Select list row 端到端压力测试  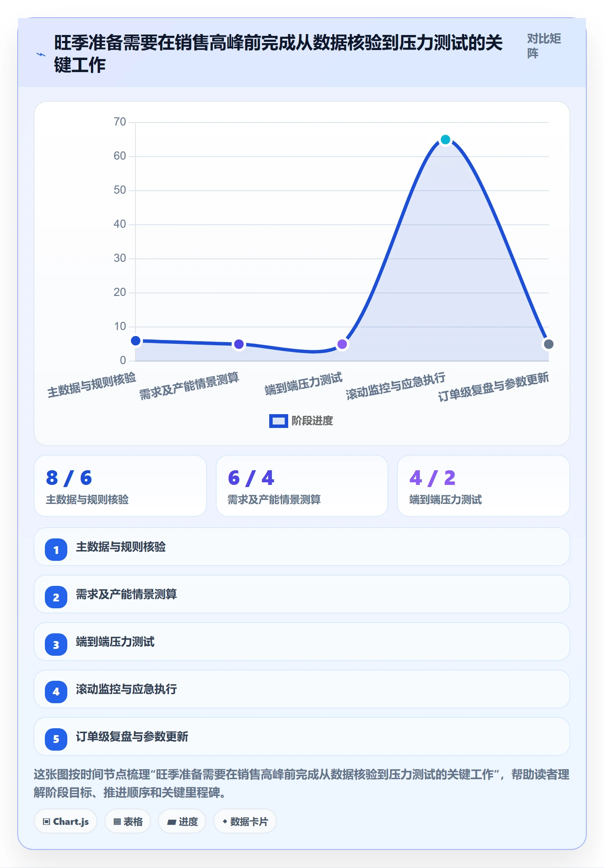302,642
